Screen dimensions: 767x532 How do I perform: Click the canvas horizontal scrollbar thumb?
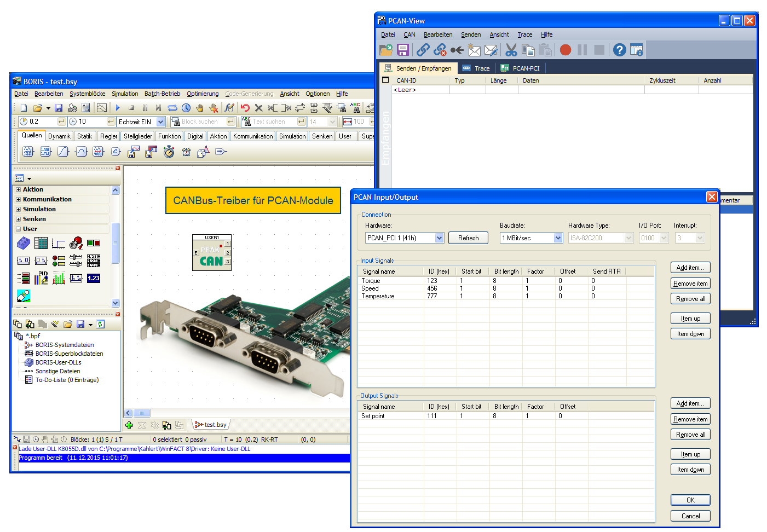142,413
